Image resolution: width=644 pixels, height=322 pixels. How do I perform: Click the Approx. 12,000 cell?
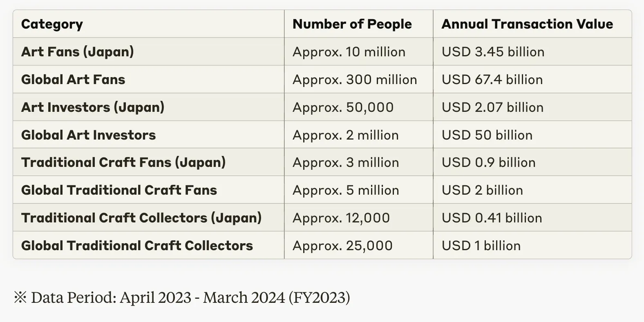(x=341, y=218)
